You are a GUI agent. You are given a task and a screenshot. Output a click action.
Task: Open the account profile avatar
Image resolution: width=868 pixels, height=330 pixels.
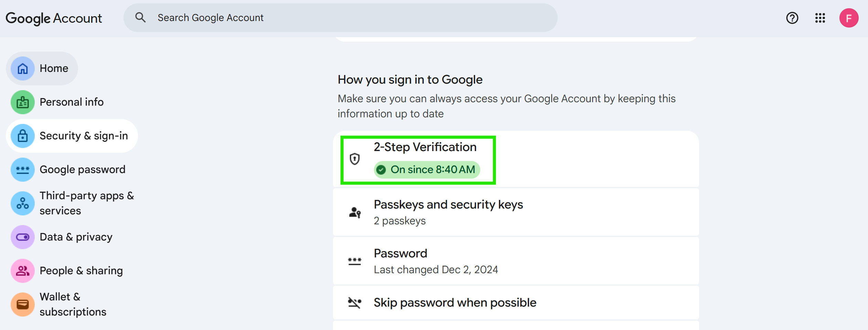pyautogui.click(x=848, y=18)
